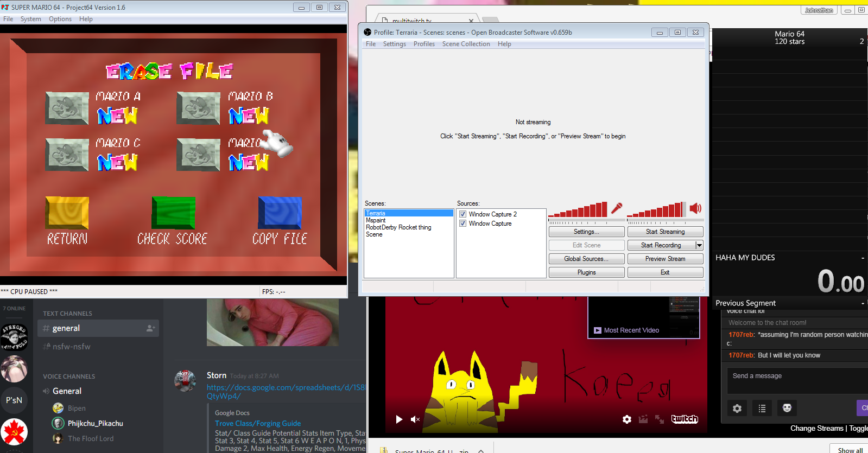Open the Options menu in Project64
Image resolution: width=868 pixels, height=453 pixels.
(60, 19)
